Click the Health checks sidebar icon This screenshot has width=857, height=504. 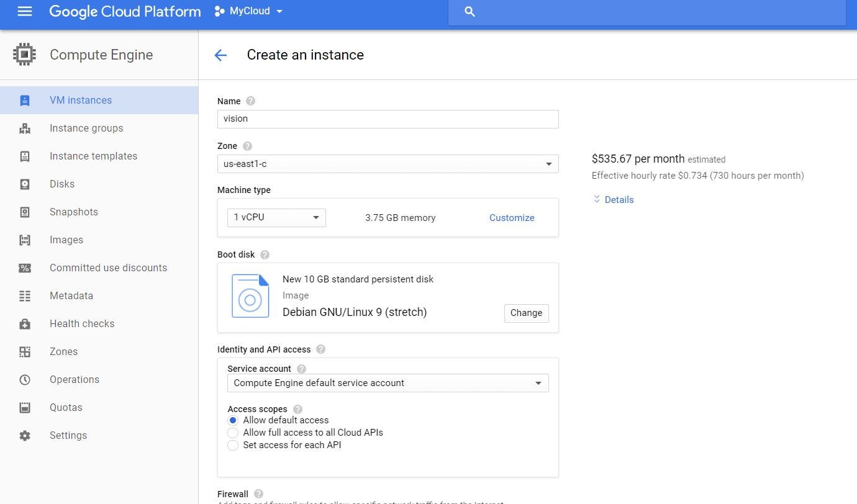(x=25, y=324)
